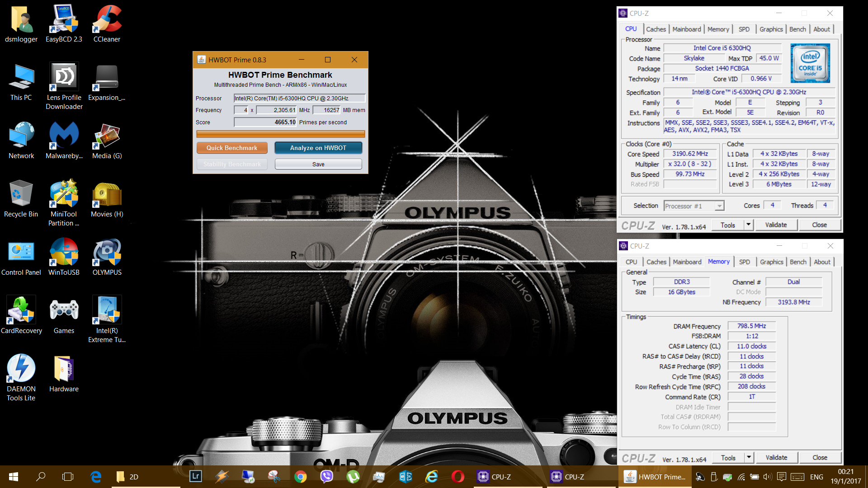The image size is (868, 488).
Task: Open Bench tab in top CPU-Z window
Action: pos(798,29)
